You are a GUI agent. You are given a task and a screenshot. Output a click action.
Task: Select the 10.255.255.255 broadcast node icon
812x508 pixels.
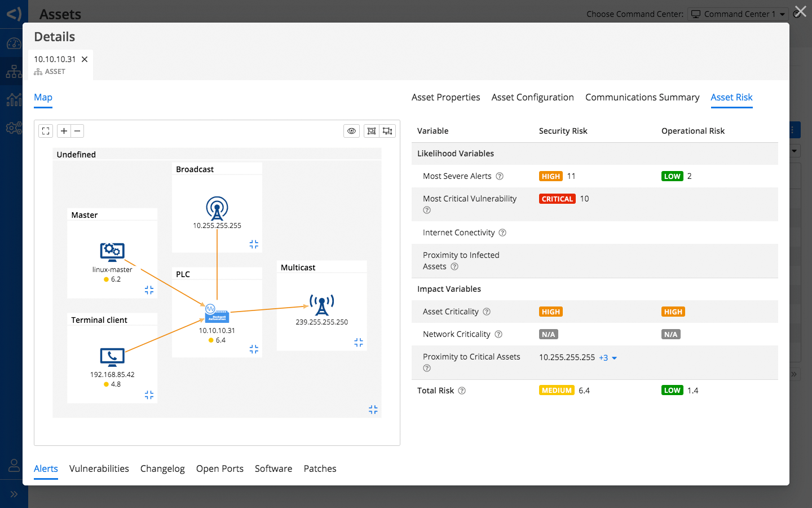(217, 208)
